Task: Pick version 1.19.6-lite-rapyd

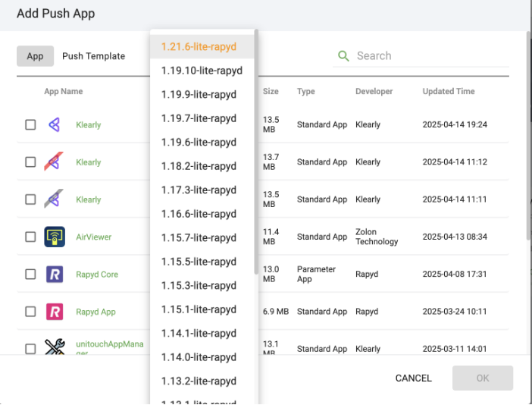Action: coord(202,143)
